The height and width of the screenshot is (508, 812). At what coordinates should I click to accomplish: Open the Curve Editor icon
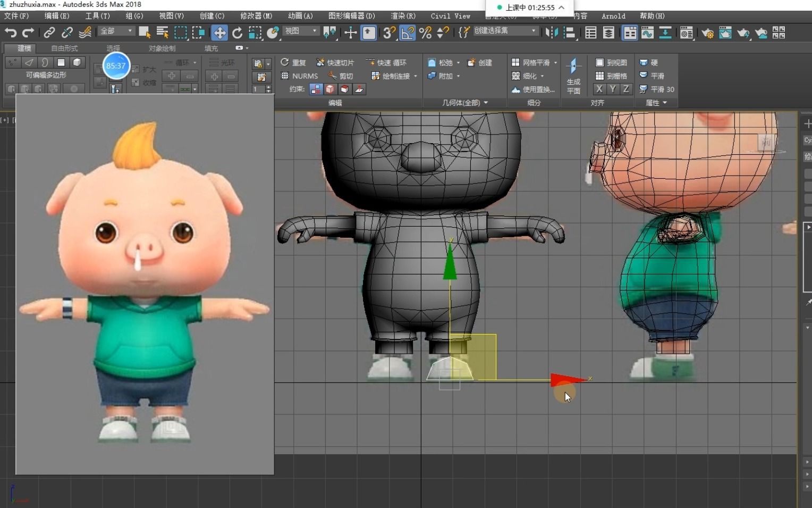[647, 33]
